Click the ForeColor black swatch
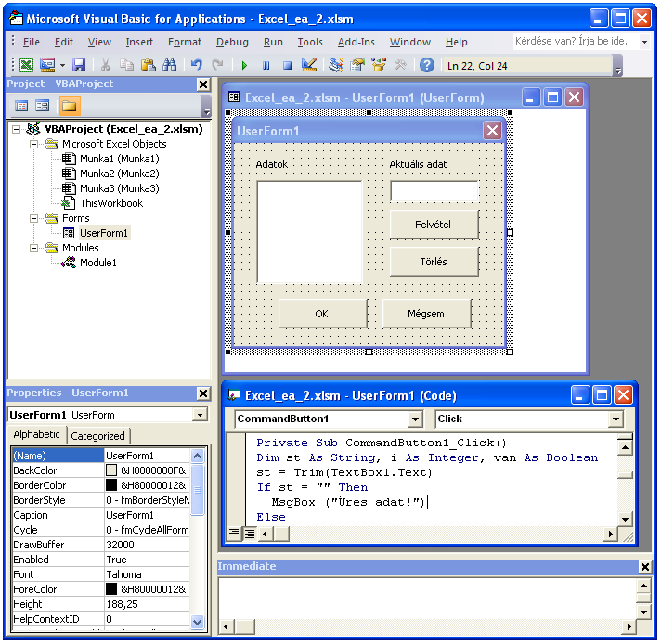Viewport: 661px width, 644px height. pyautogui.click(x=111, y=589)
